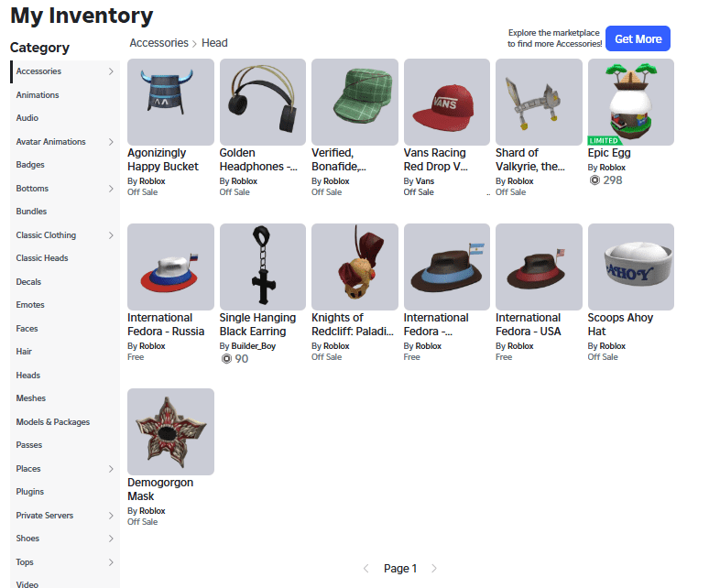Expand the Classic Clothing category arrow
This screenshot has height=588, width=709.
(111, 235)
